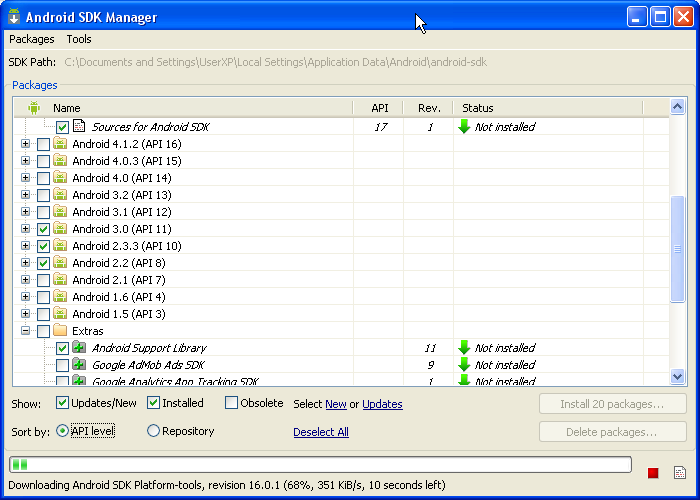Click green arrow beside Sources for Android SDK status
This screenshot has width=700, height=500.
(464, 127)
